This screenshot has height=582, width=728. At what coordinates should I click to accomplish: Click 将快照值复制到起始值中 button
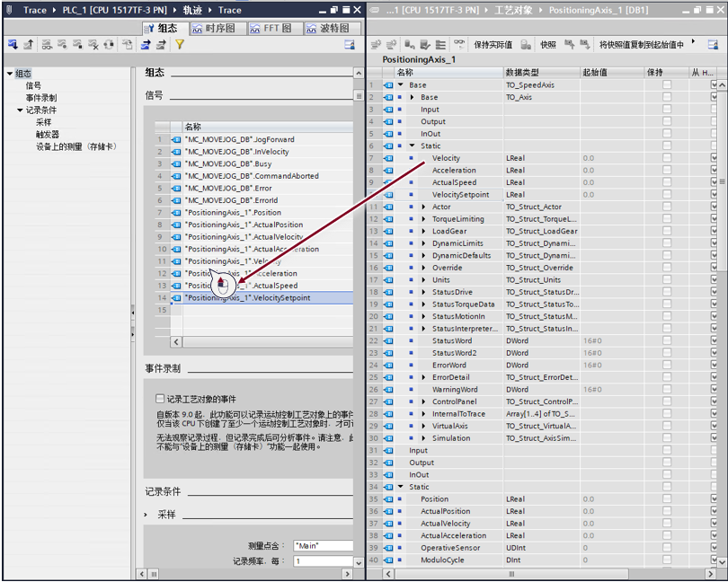tap(642, 45)
